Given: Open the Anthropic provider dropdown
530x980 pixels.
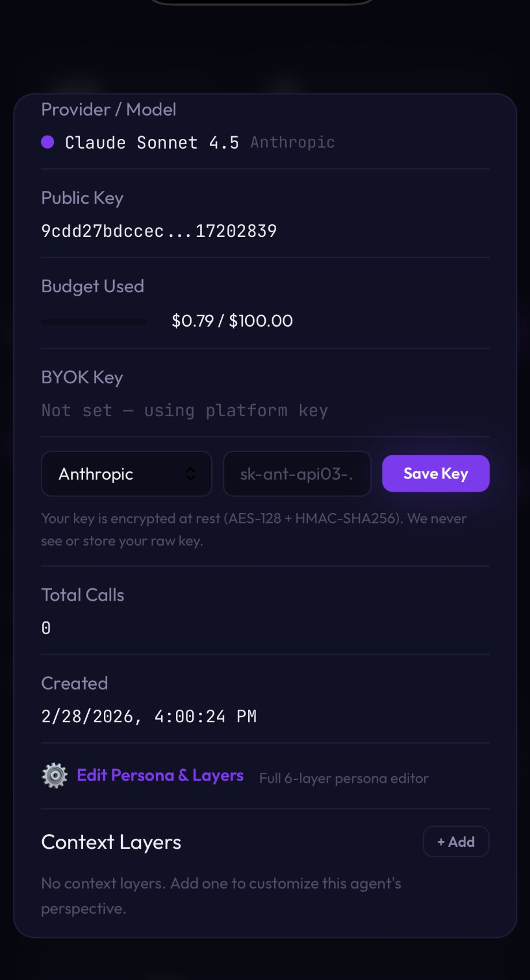Looking at the screenshot, I should pos(126,474).
